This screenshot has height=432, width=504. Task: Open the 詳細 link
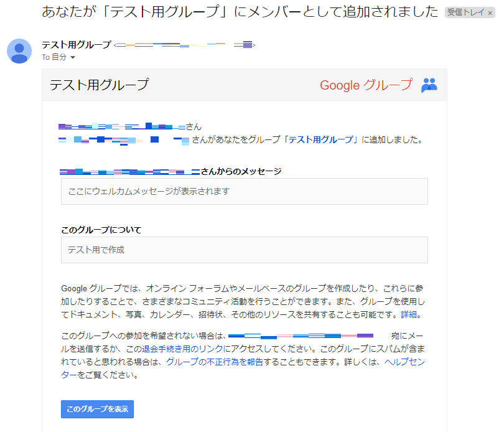[x=409, y=314]
